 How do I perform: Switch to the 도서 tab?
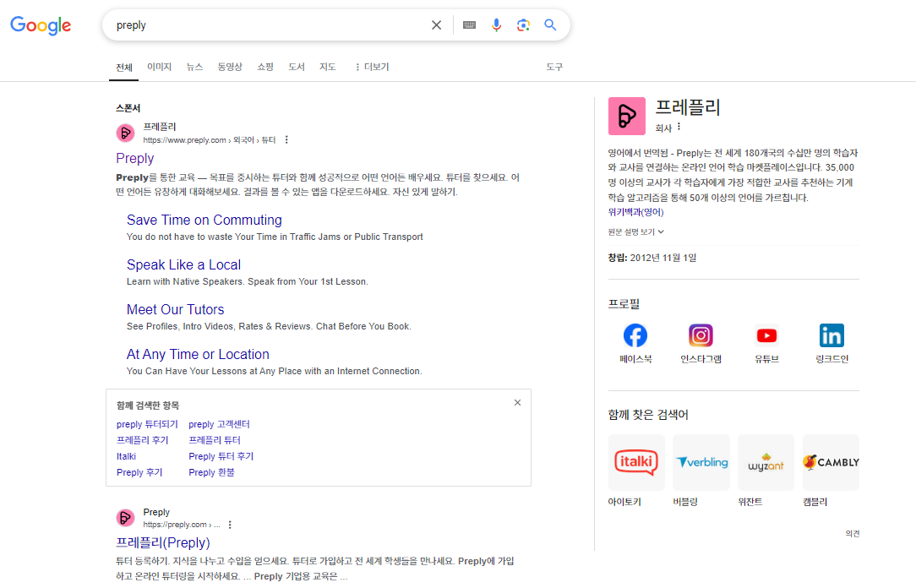pos(297,67)
